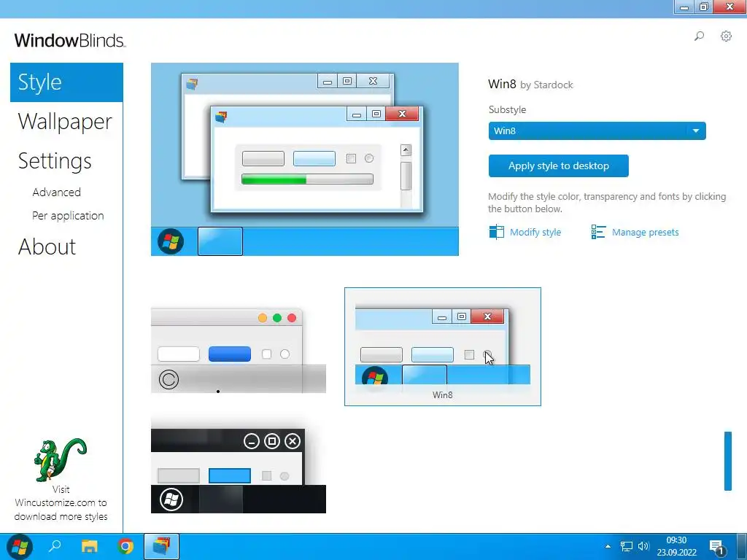
Task: Go to Advanced settings
Action: pos(57,192)
